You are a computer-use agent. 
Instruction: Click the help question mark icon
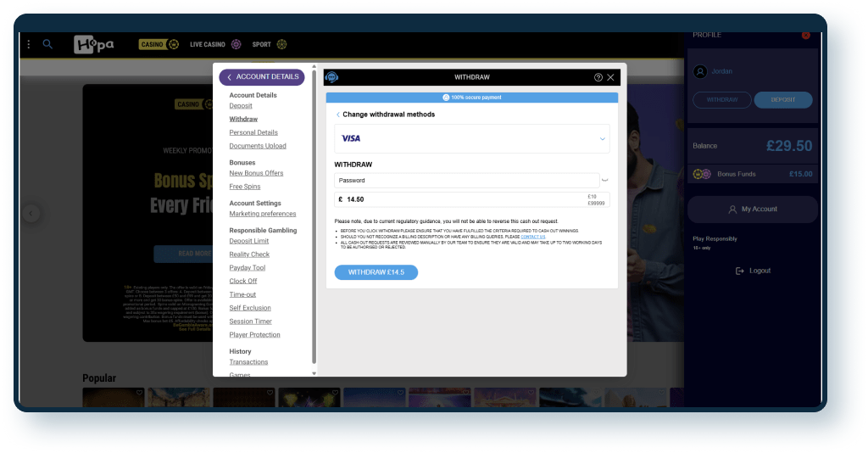(x=598, y=77)
